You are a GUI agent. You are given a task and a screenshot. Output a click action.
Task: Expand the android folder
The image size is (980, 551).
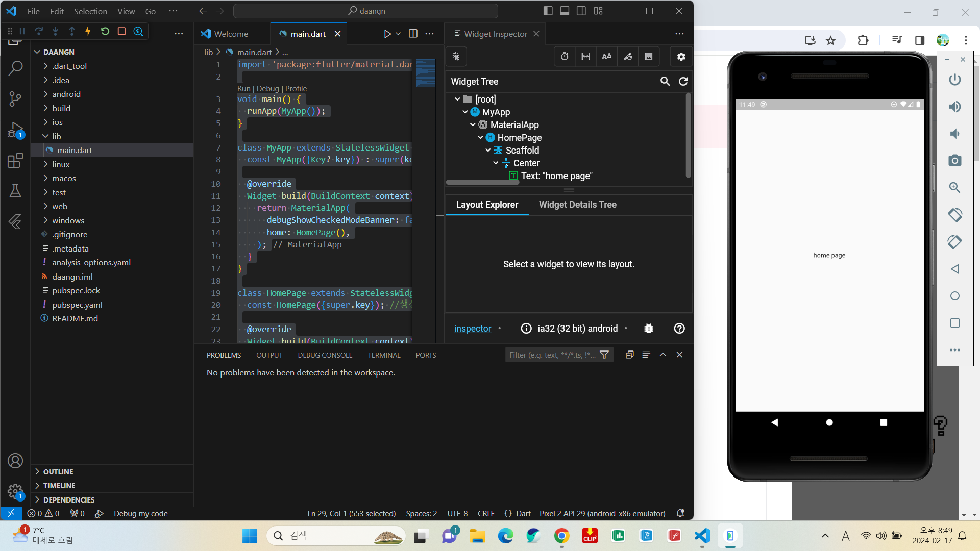click(x=45, y=94)
